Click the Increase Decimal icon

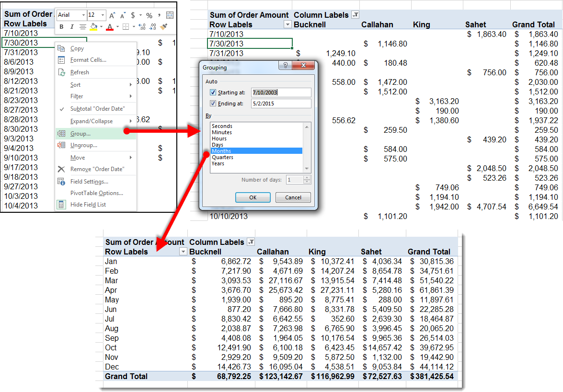point(141,26)
